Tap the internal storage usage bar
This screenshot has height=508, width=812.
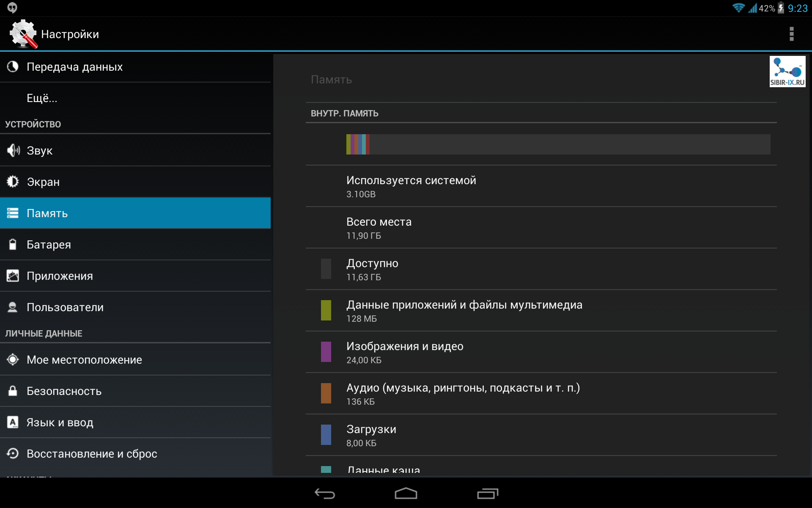pyautogui.click(x=558, y=144)
